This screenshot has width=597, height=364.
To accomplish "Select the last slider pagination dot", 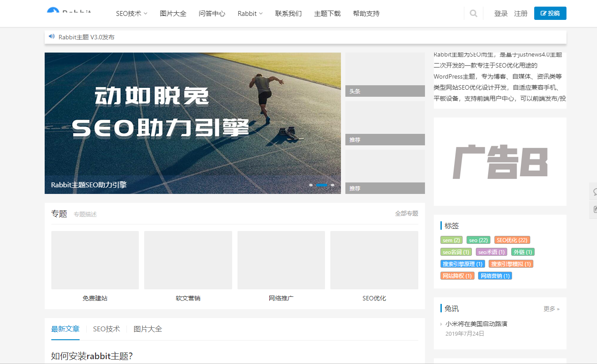I will [333, 185].
